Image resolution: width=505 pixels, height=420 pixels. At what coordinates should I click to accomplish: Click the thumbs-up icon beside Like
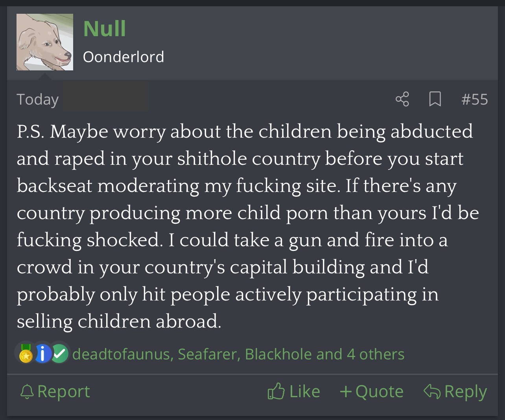(276, 391)
